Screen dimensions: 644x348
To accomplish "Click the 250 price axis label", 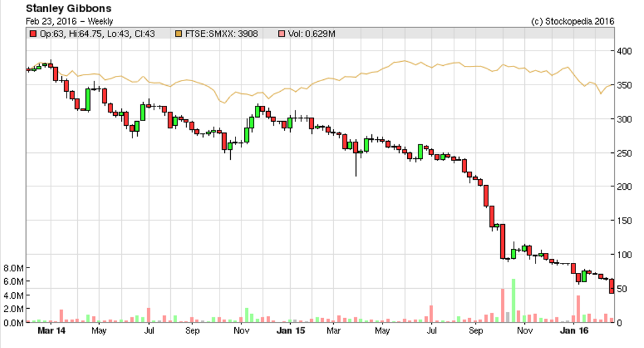I will [x=624, y=153].
